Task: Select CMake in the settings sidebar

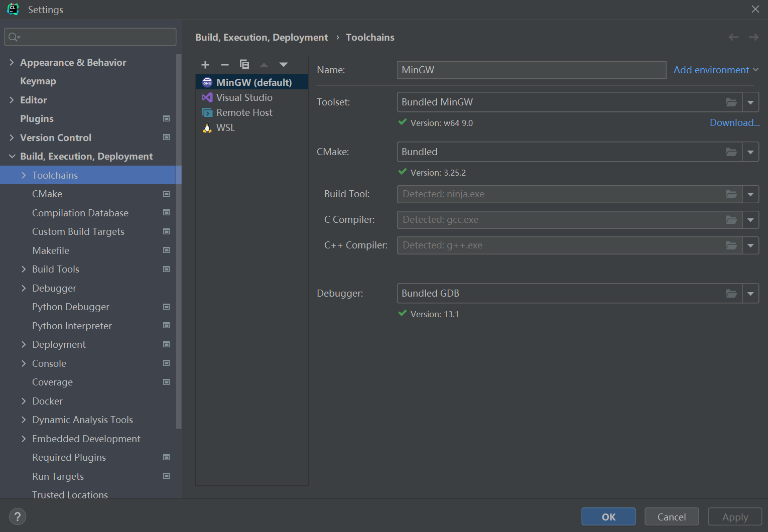Action: coord(47,194)
